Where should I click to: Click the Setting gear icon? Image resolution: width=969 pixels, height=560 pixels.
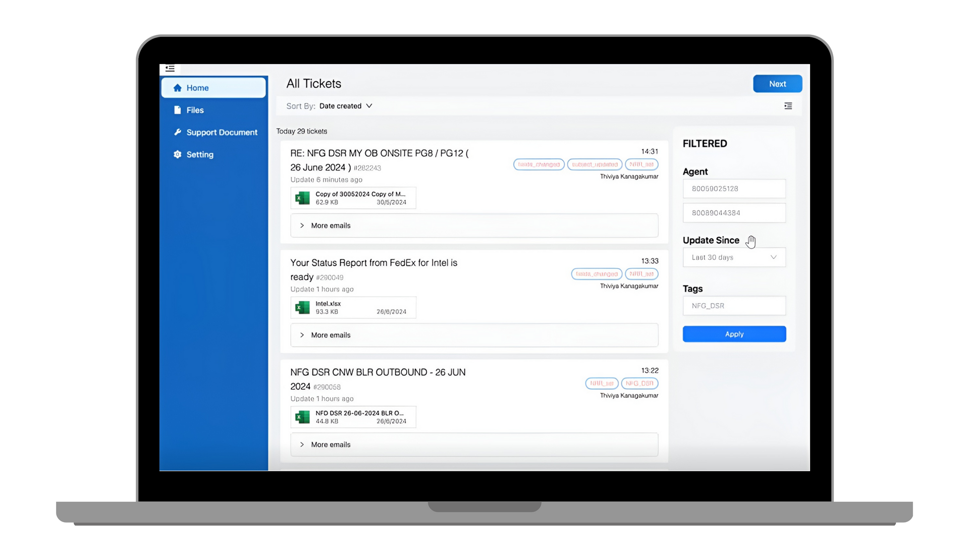point(177,154)
